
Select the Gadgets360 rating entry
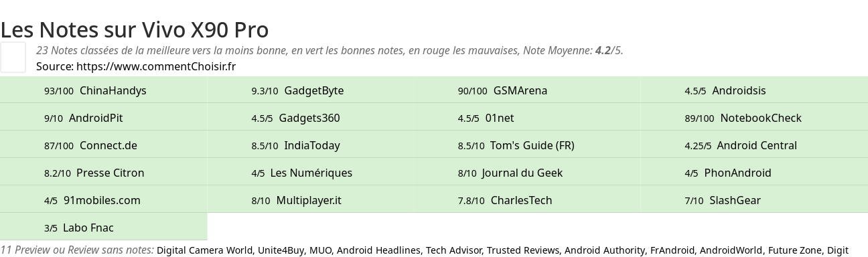click(311, 118)
